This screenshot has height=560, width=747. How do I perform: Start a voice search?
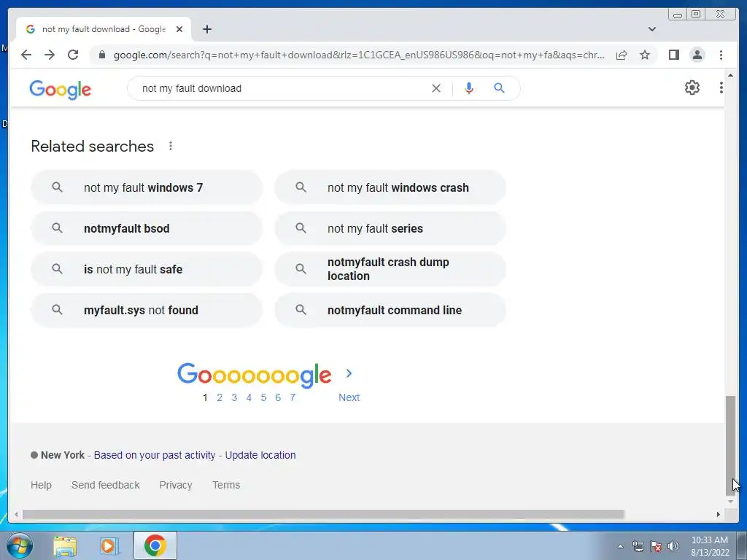pos(469,88)
